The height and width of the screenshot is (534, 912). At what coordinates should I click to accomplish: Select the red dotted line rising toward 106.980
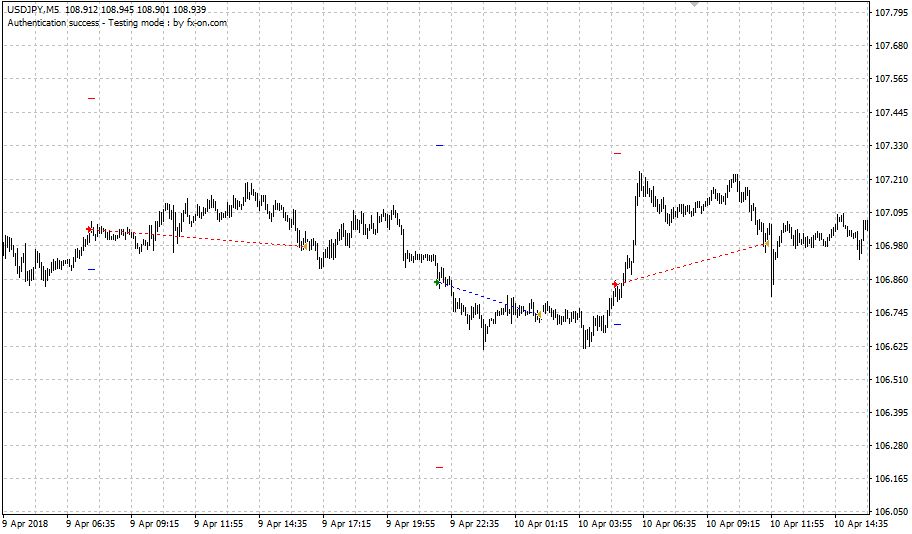pos(691,264)
